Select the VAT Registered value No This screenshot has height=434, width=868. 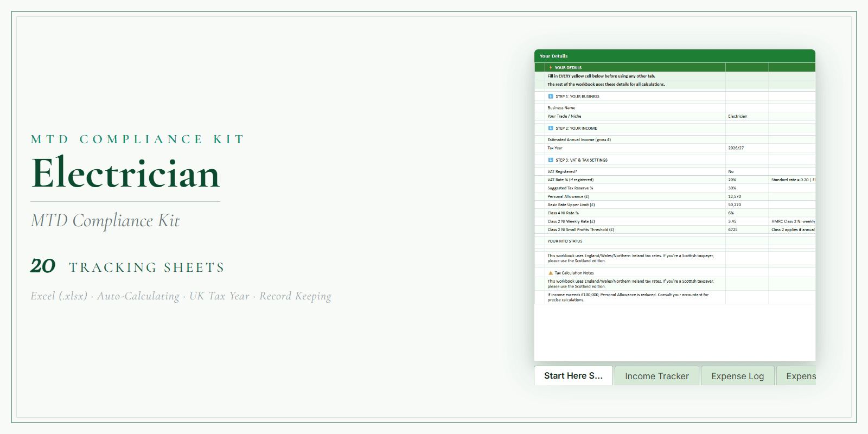[747, 171]
